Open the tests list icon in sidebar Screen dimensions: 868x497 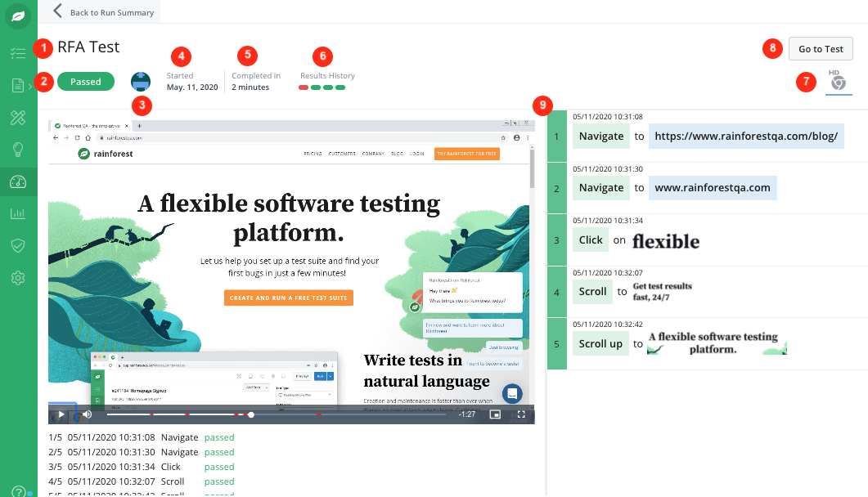(18, 53)
